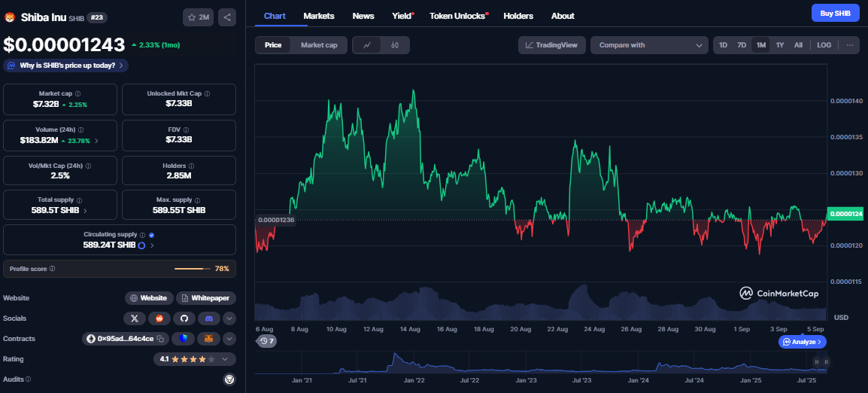Open the Website link button
The image size is (868, 393).
(149, 298)
